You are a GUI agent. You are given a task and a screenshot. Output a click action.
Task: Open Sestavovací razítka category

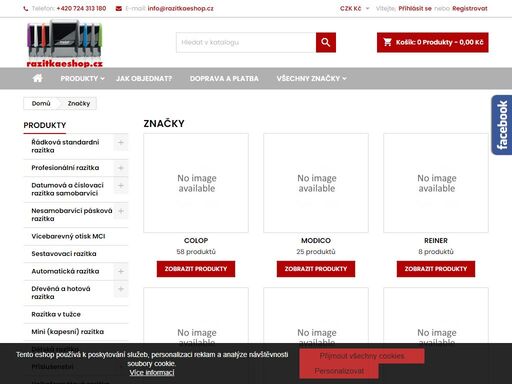click(64, 254)
